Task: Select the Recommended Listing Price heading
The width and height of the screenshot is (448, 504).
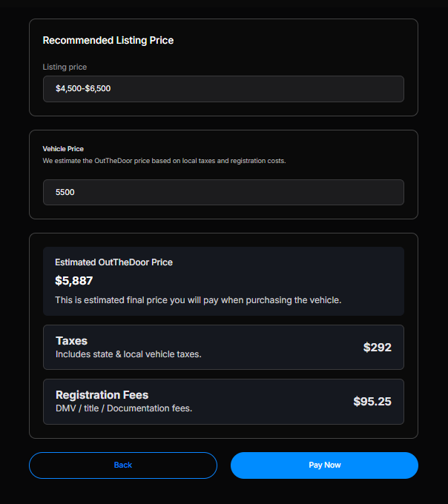Action: coord(108,40)
